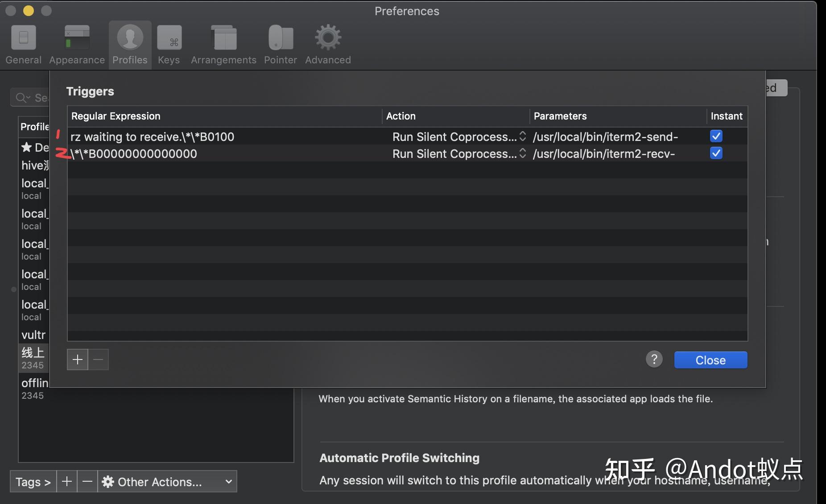Open the Pointer preferences pane
The image size is (826, 504).
[280, 45]
